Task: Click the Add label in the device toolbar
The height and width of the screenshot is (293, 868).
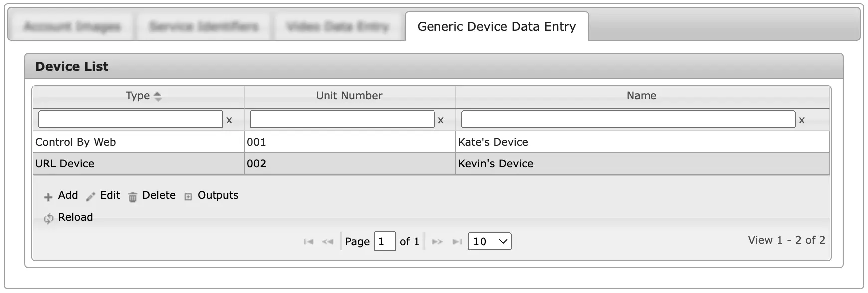Action: click(68, 195)
